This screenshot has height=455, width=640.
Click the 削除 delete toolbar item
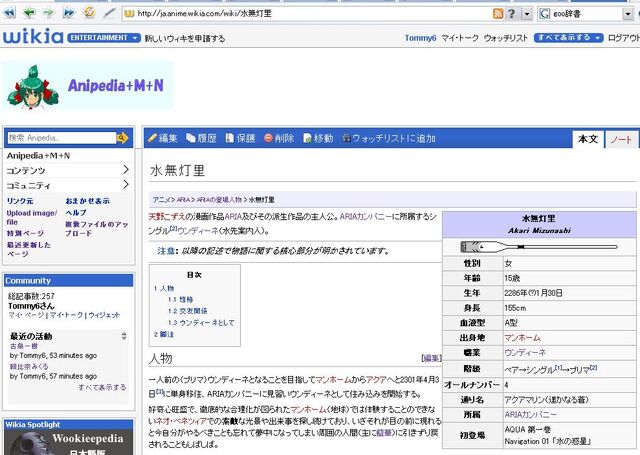pyautogui.click(x=279, y=138)
